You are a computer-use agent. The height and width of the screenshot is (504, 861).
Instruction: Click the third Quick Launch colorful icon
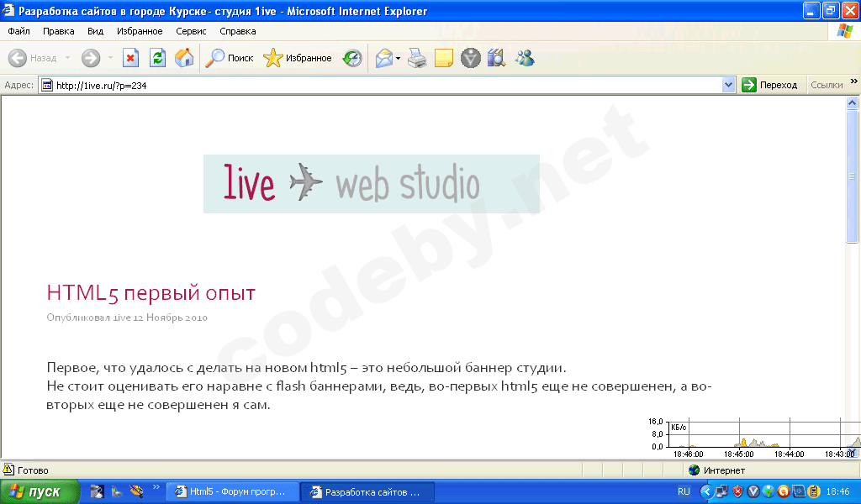click(x=136, y=491)
